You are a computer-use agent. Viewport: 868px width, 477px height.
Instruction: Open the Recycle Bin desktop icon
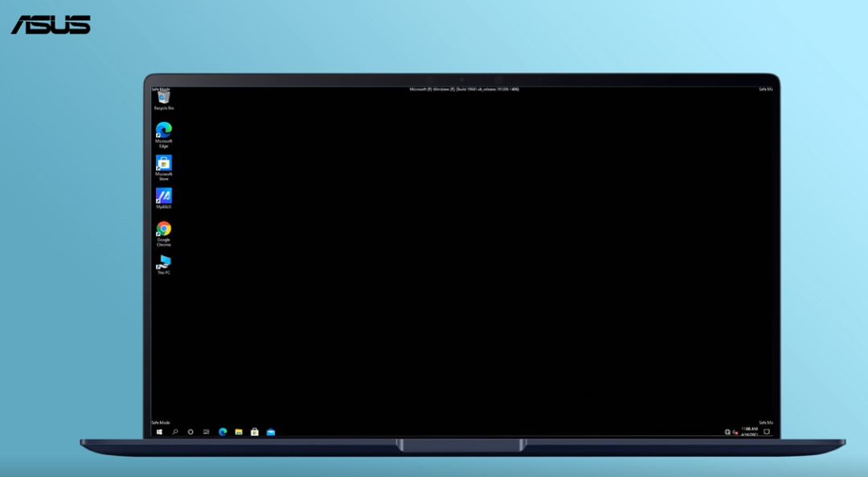pos(163,100)
